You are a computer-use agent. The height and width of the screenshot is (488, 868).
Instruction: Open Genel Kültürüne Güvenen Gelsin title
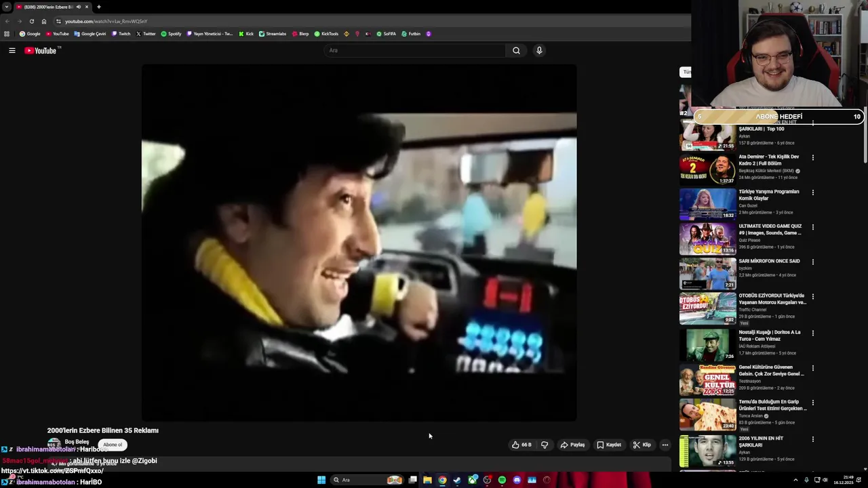pyautogui.click(x=771, y=371)
